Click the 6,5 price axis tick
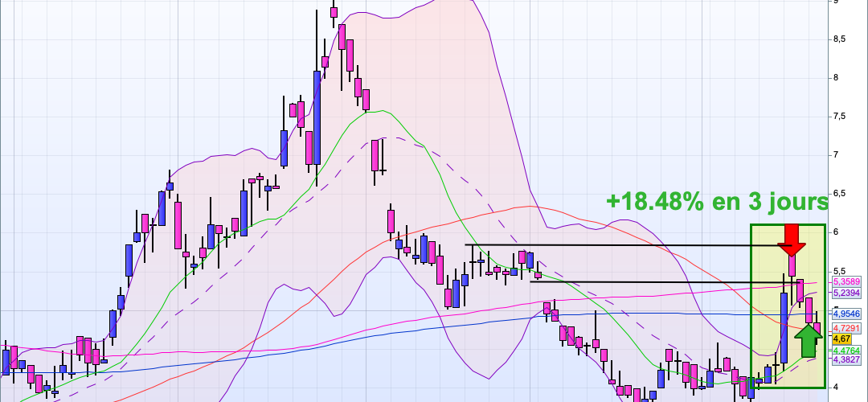Image resolution: width=868 pixels, height=402 pixels. (x=839, y=194)
